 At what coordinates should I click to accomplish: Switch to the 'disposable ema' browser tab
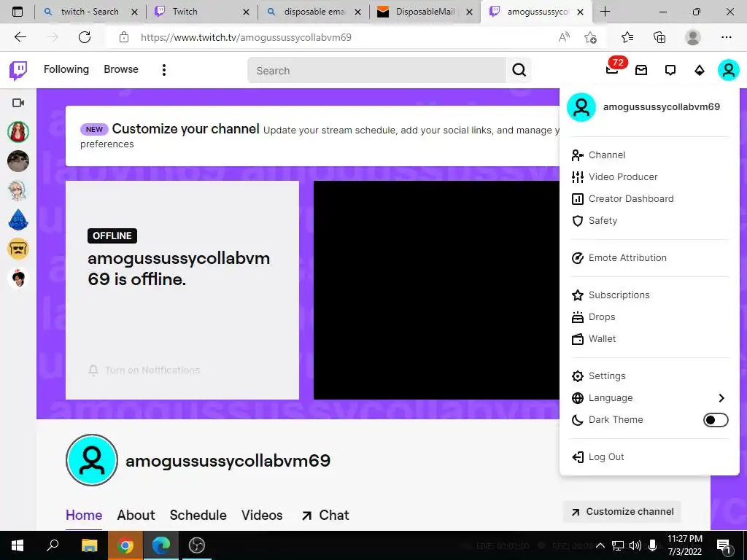(x=313, y=12)
